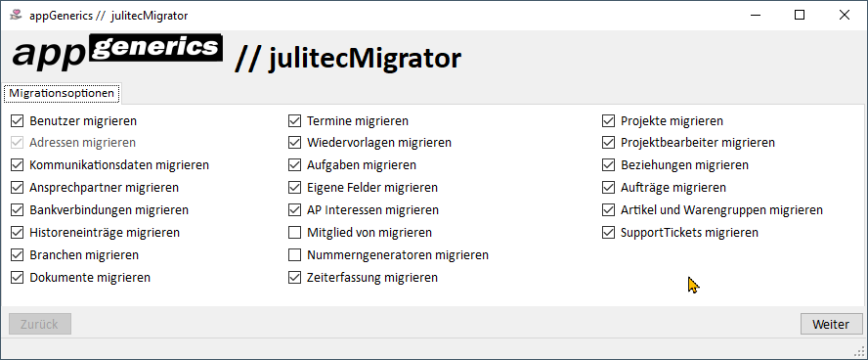Viewport: 868px width, 360px height.
Task: Toggle Kommunikationsdaten migrieren checkbox
Action: tap(18, 165)
